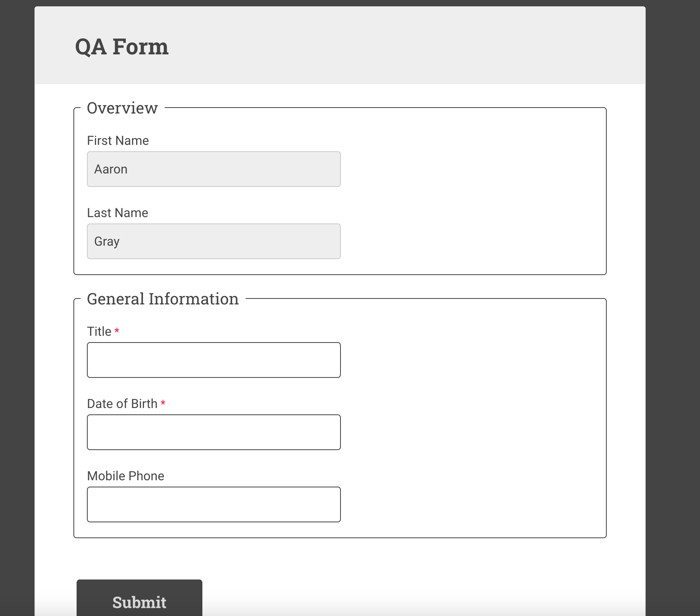Click the Title field label
The image size is (700, 616).
[x=99, y=331]
